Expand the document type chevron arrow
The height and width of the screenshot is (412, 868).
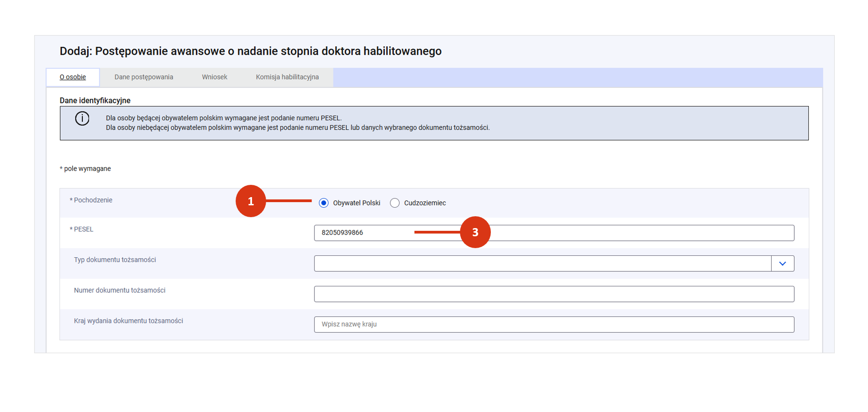[782, 264]
